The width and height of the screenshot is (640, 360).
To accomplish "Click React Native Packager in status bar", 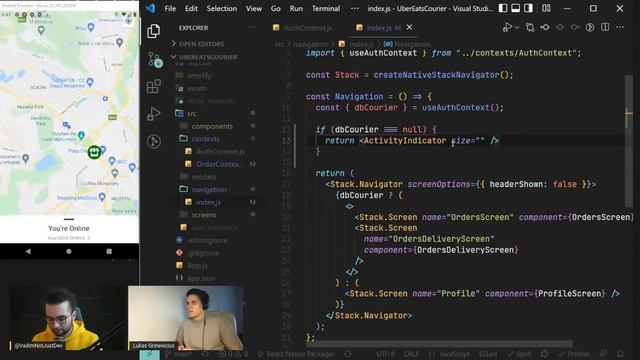I will point(296,354).
